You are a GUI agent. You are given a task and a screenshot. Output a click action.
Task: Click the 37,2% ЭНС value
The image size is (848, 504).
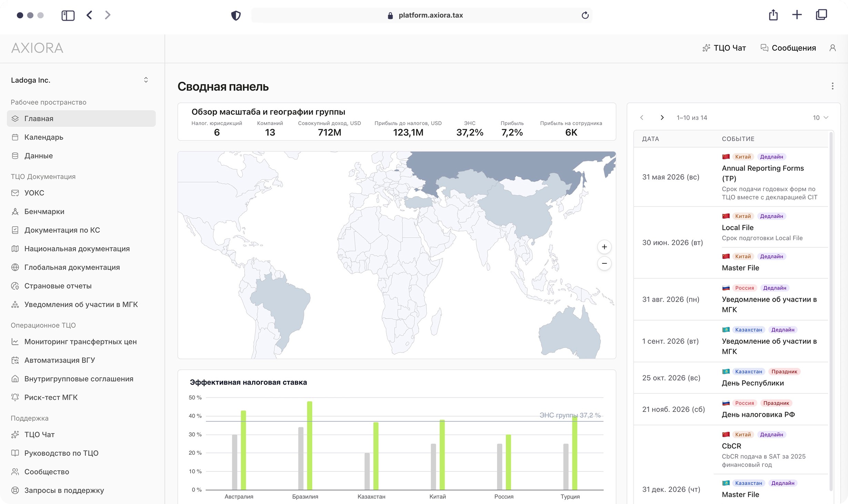tap(470, 132)
